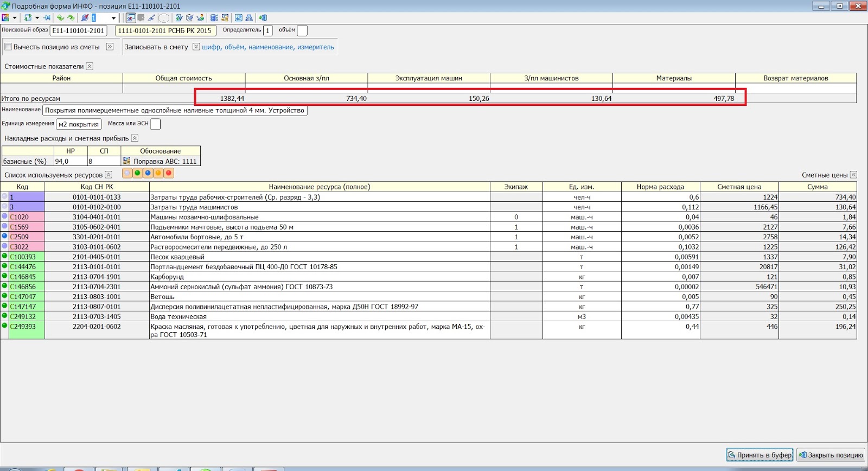868x471 pixels.
Task: Select code cell C144476
Action: [x=27, y=267]
